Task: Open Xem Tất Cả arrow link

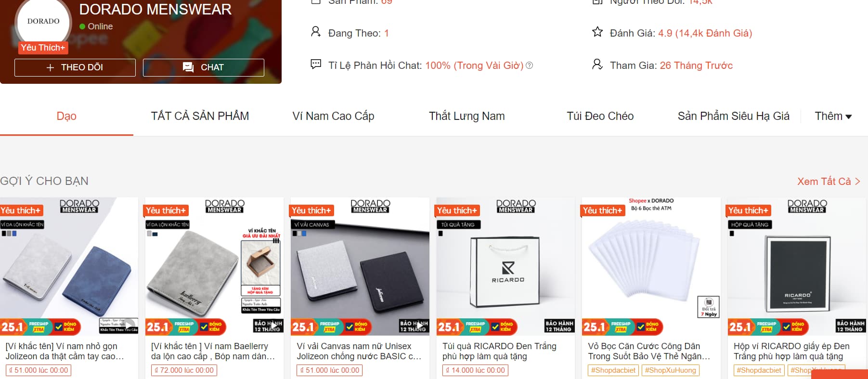Action: coord(829,182)
